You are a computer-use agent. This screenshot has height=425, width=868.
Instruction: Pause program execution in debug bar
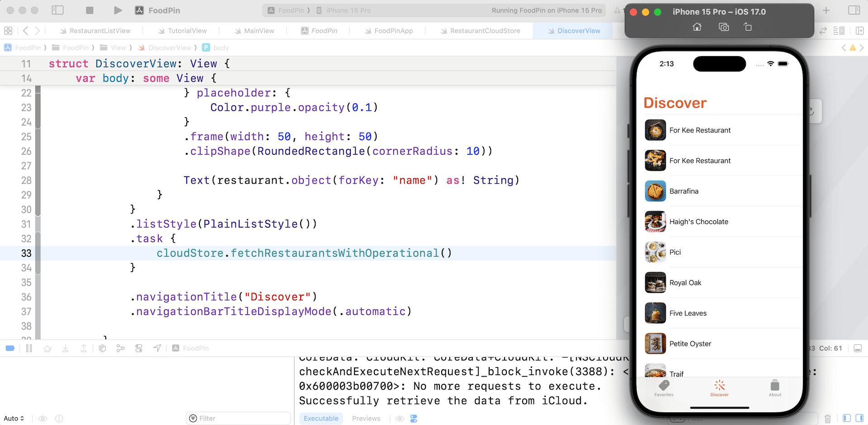(29, 348)
